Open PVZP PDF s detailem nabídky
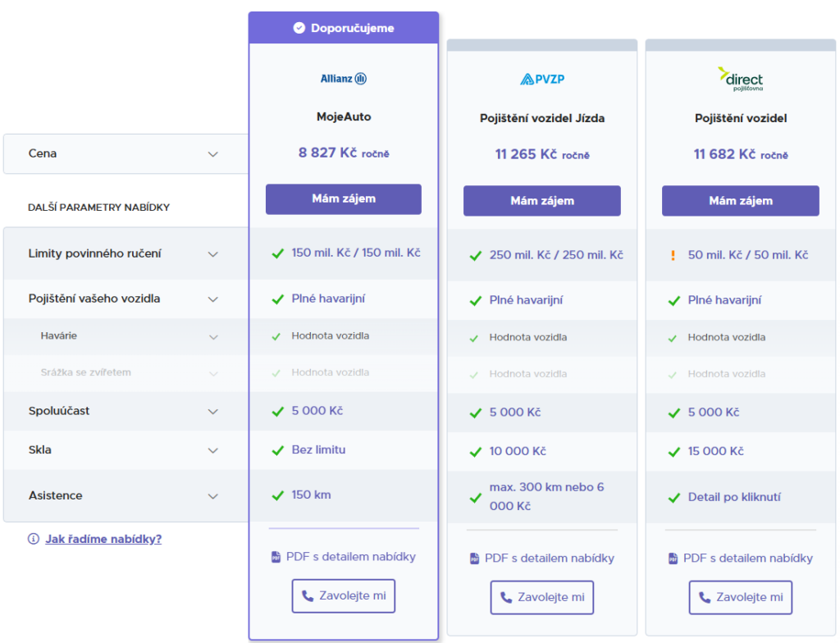840x643 pixels. (x=549, y=559)
